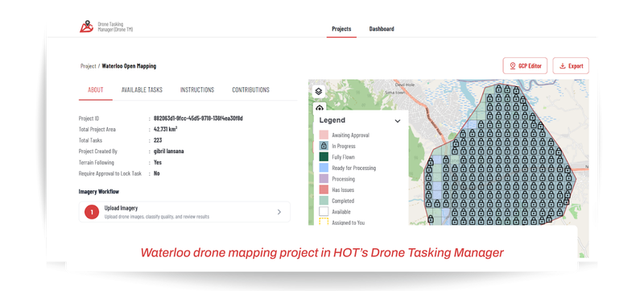
Task: Click the In Progress lock swatch
Action: [324, 146]
